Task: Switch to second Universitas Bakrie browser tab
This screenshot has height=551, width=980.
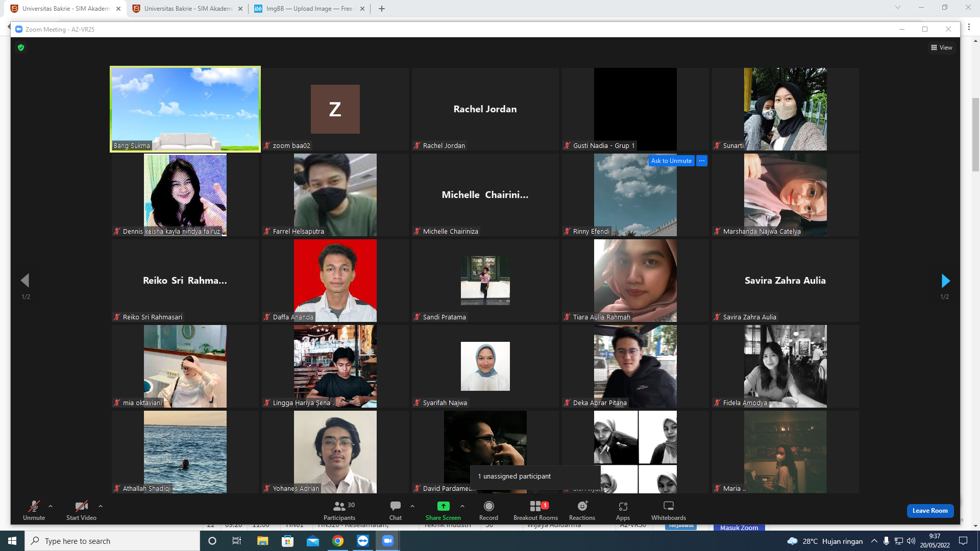Action: pyautogui.click(x=187, y=9)
